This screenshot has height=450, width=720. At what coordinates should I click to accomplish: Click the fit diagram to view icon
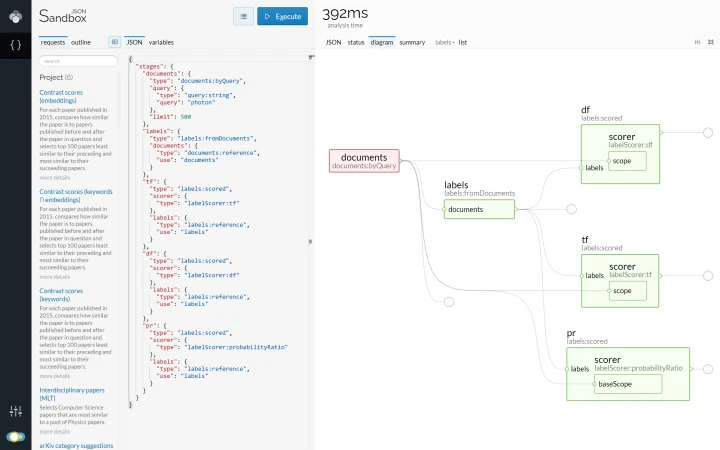[711, 42]
